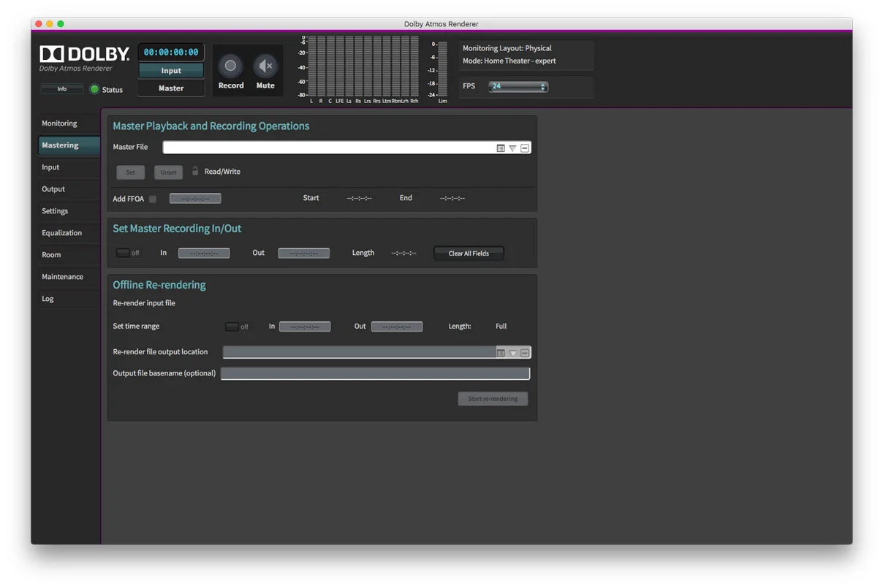Click Offline Re-rendering Out timecode field
The image size is (883, 588).
[x=397, y=327]
